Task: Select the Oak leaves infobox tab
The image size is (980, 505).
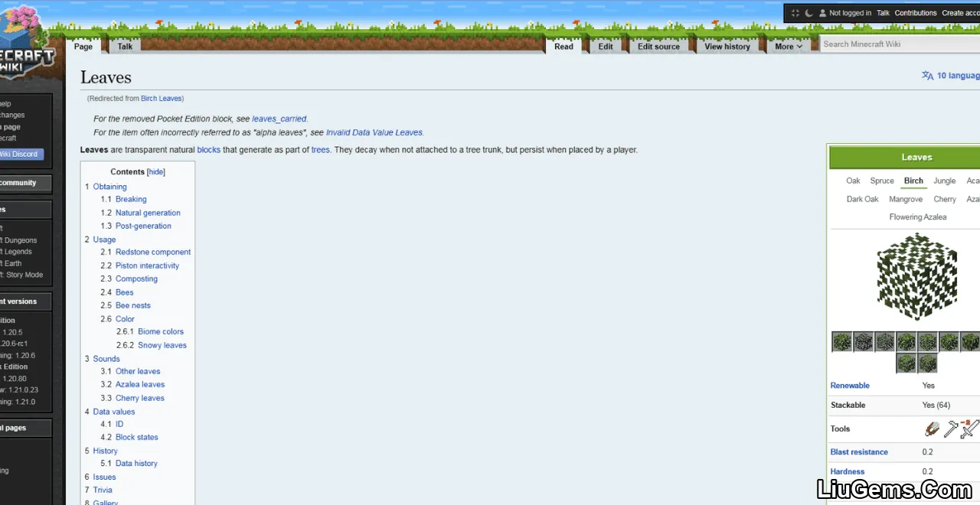Action: tap(853, 181)
